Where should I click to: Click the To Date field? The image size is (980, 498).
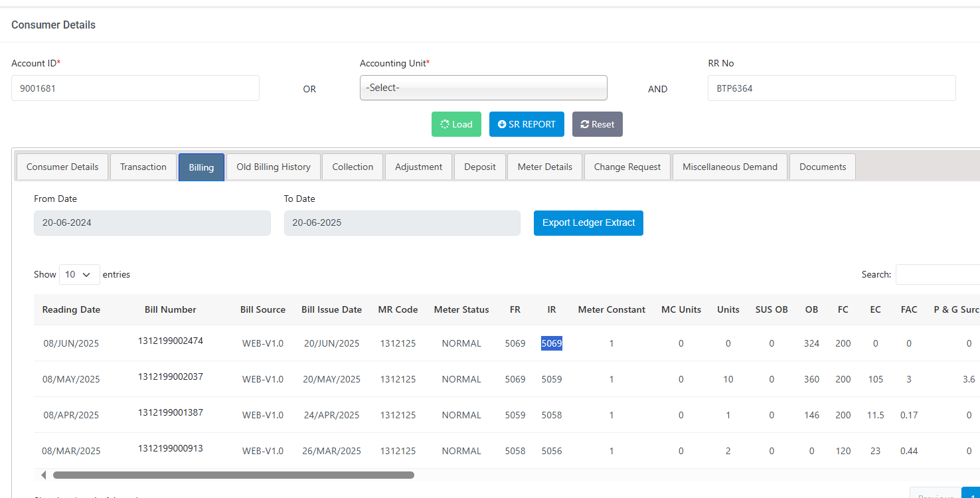(402, 223)
